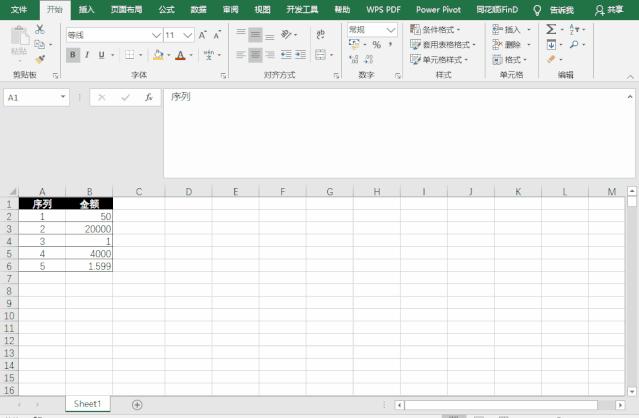Click the AutoSum sigma icon

(x=551, y=29)
